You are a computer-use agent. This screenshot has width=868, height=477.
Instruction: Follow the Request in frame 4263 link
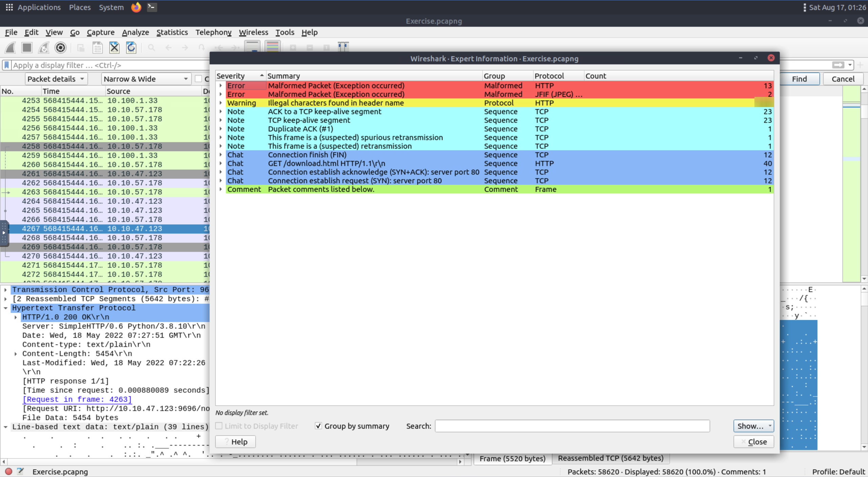click(77, 399)
